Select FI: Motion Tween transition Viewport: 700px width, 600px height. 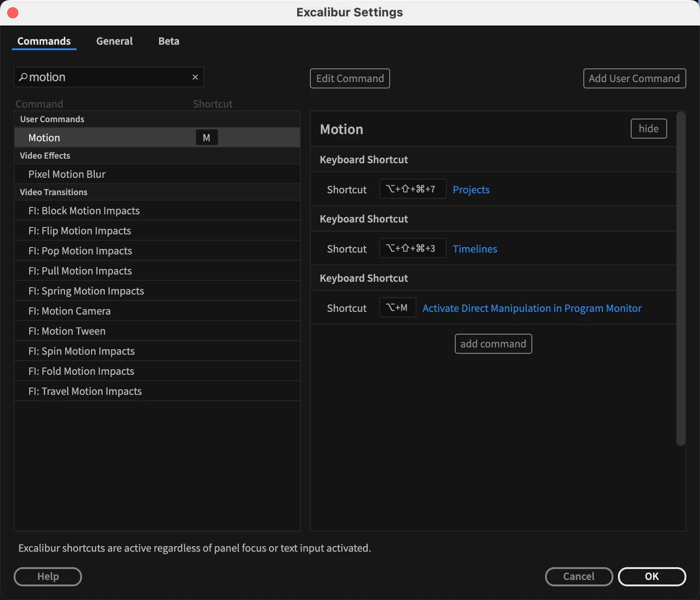pyautogui.click(x=157, y=331)
